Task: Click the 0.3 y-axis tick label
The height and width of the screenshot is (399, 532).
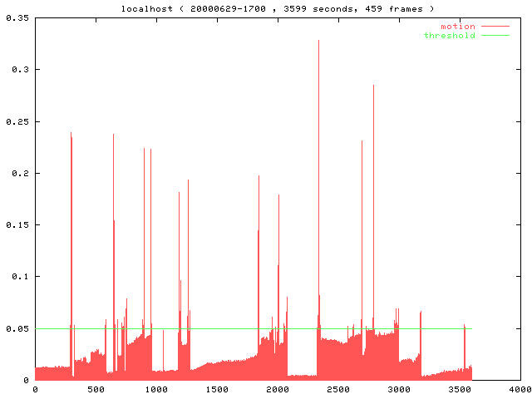Action: [19, 70]
